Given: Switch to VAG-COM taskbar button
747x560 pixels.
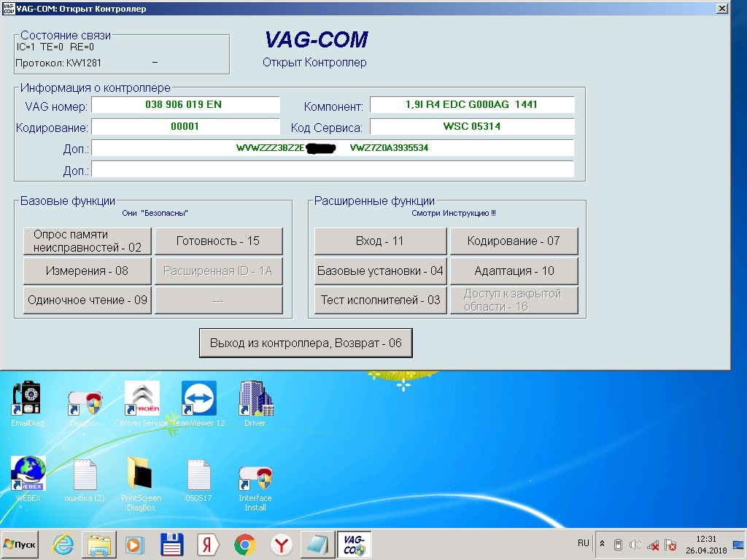Looking at the screenshot, I should [x=355, y=545].
